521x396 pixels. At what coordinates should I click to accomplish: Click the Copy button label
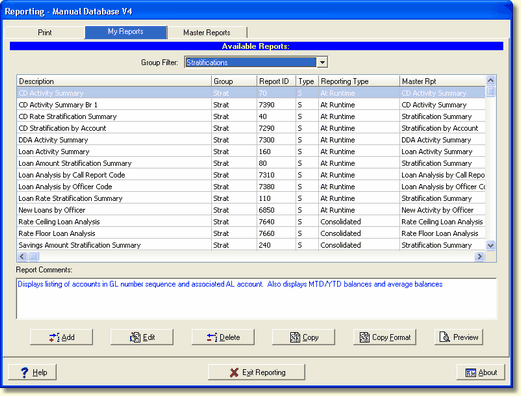point(311,337)
